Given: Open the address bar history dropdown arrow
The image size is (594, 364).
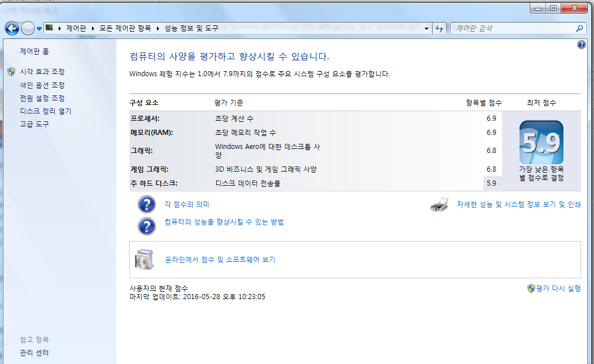Looking at the screenshot, I should tap(426, 28).
